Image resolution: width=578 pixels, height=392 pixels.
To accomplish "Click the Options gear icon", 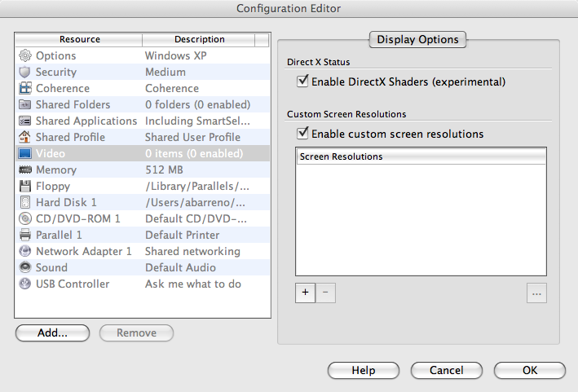I will [x=24, y=55].
